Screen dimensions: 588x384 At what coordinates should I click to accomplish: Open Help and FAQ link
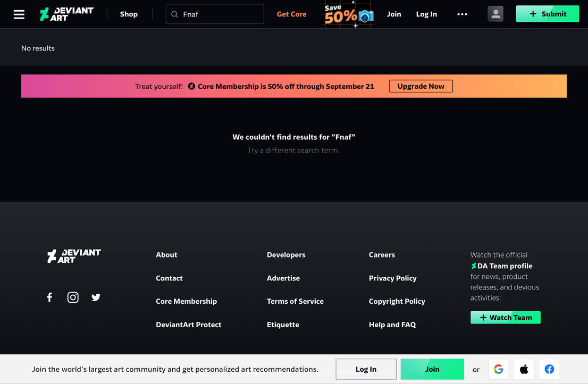392,325
